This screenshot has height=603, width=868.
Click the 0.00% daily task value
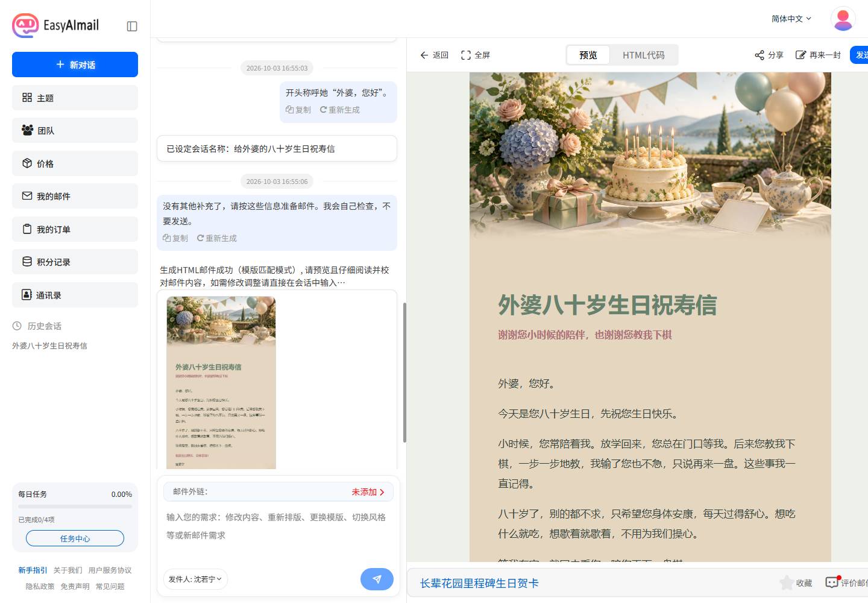pos(122,494)
